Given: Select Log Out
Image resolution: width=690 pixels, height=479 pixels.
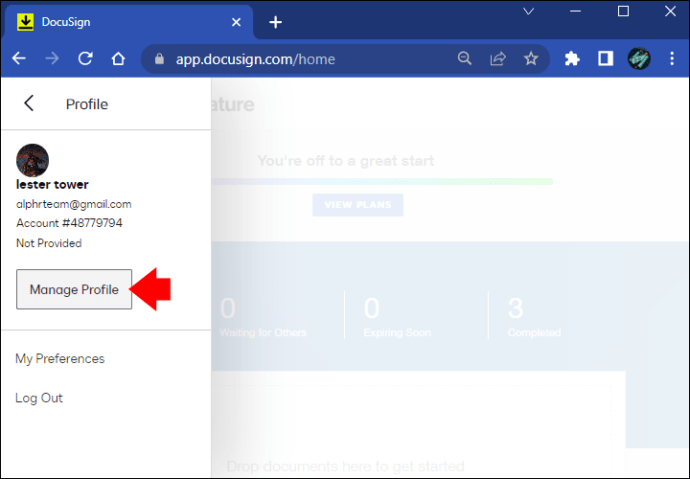Looking at the screenshot, I should 39,398.
